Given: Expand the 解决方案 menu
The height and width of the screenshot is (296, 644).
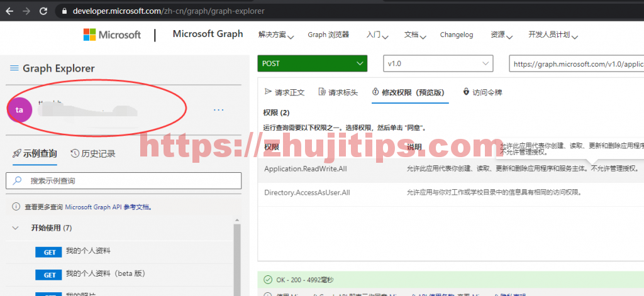Looking at the screenshot, I should (x=276, y=35).
